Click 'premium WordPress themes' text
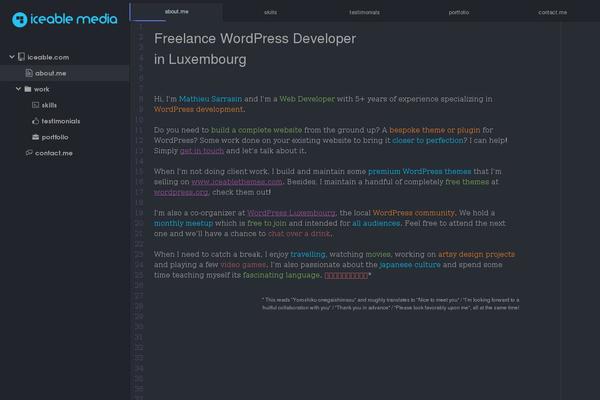Viewport: 600px width, 400px height. coord(419,171)
